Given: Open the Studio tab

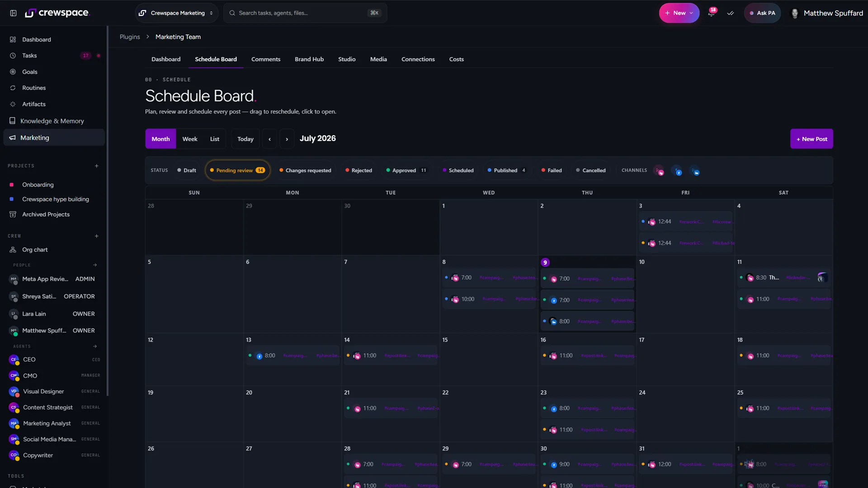Looking at the screenshot, I should (x=347, y=59).
